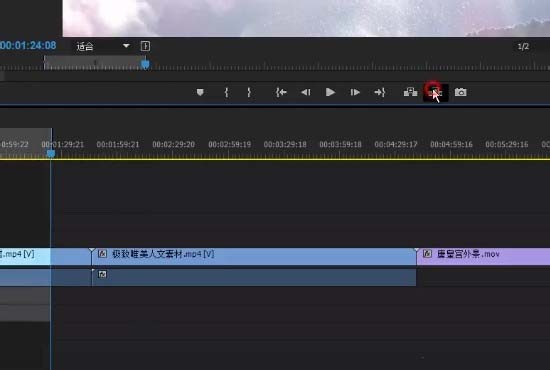The height and width of the screenshot is (370, 550).
Task: Select the light blue .mp4 [V] clip
Action: coord(25,256)
